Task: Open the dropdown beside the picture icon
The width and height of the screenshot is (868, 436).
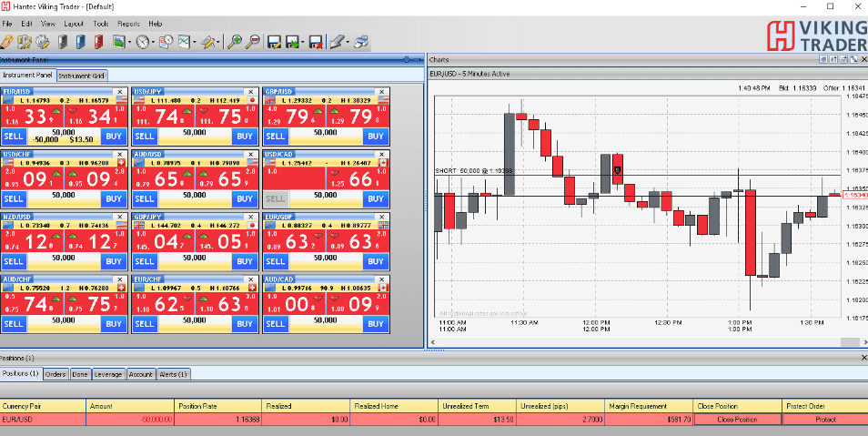Action: pos(129,42)
